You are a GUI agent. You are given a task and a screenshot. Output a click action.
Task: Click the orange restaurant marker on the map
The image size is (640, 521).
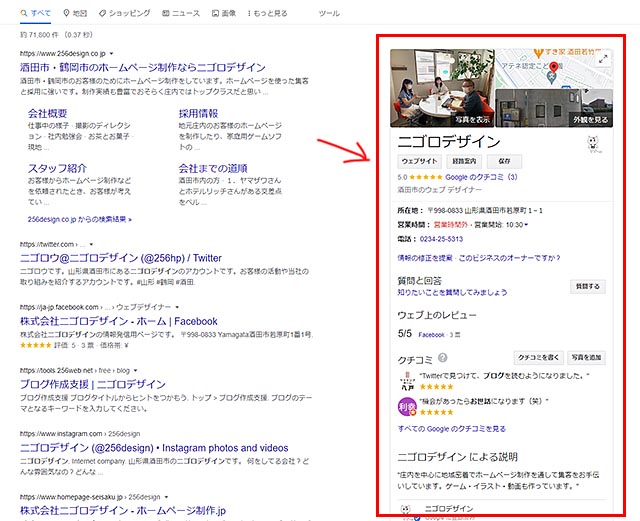[x=538, y=53]
